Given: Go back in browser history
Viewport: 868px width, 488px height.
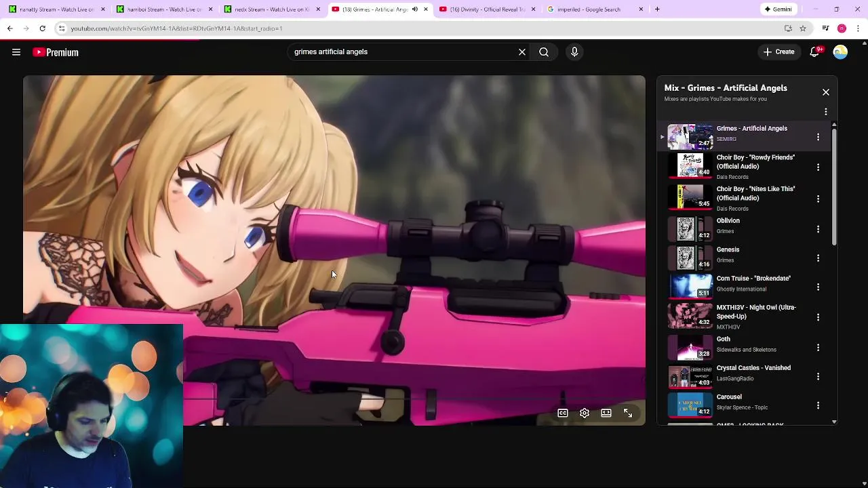Looking at the screenshot, I should (x=9, y=28).
